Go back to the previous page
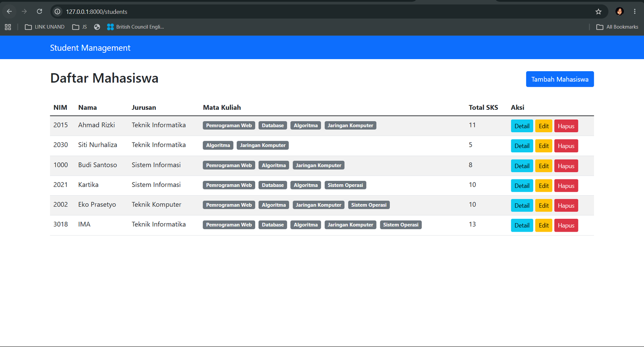Image resolution: width=644 pixels, height=347 pixels. click(9, 12)
